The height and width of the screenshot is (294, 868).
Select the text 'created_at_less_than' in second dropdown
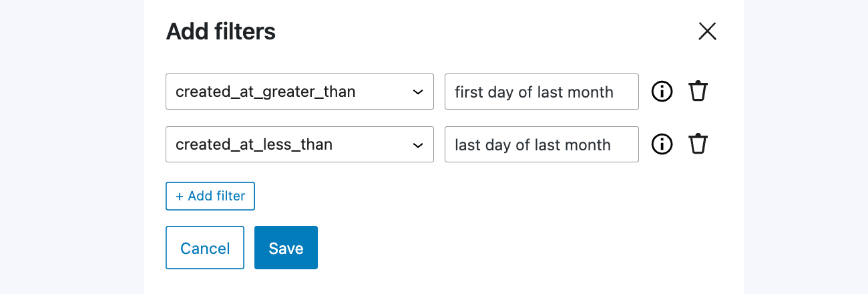pos(254,144)
